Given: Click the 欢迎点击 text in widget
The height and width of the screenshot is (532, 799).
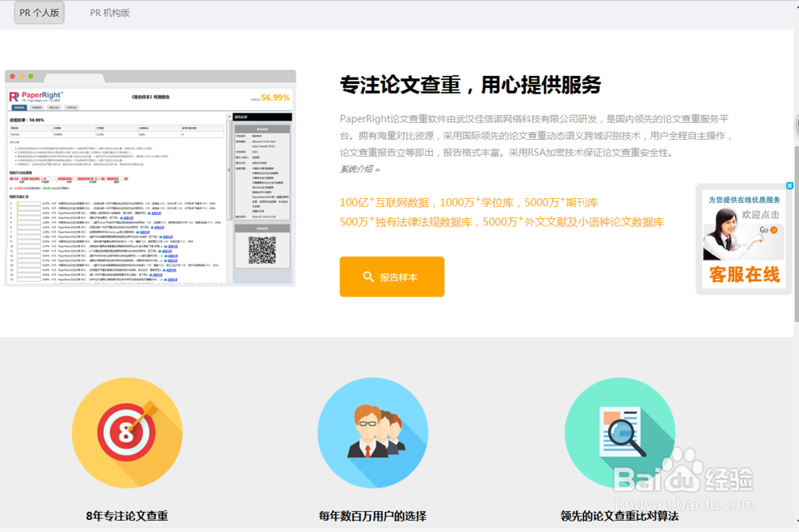Looking at the screenshot, I should [761, 215].
